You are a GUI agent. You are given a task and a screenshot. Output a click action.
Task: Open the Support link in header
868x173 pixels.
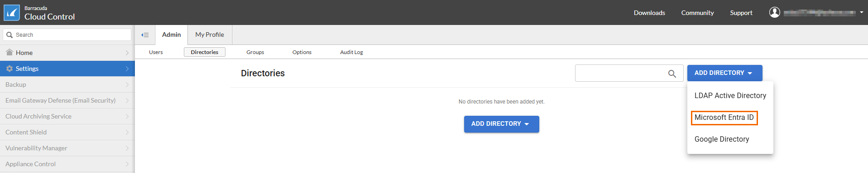tap(741, 13)
